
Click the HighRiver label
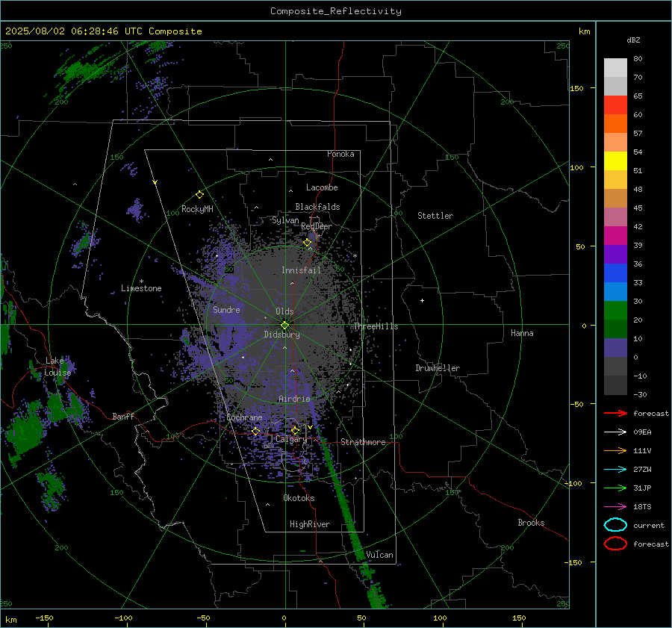(310, 524)
